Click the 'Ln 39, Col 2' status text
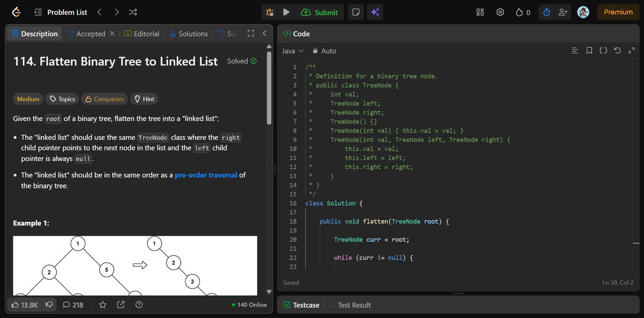This screenshot has width=644, height=318. pos(618,282)
